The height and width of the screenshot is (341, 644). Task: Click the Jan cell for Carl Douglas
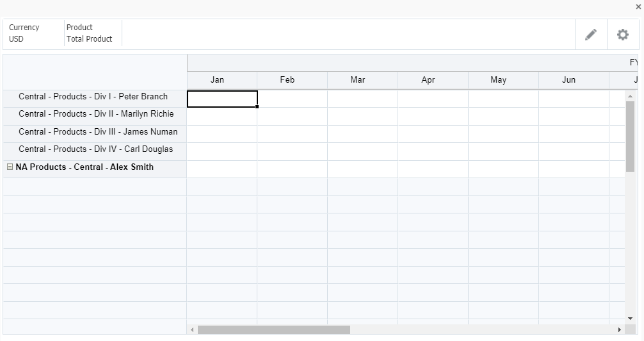click(x=222, y=152)
